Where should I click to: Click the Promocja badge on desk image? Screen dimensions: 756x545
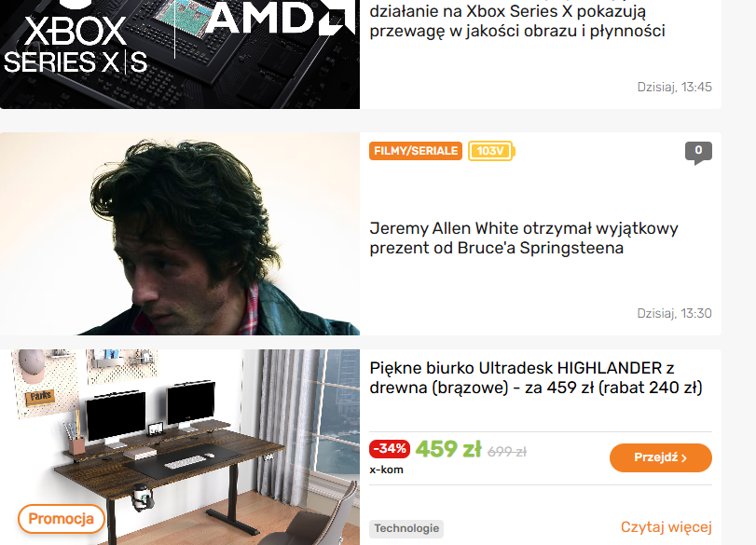62,519
